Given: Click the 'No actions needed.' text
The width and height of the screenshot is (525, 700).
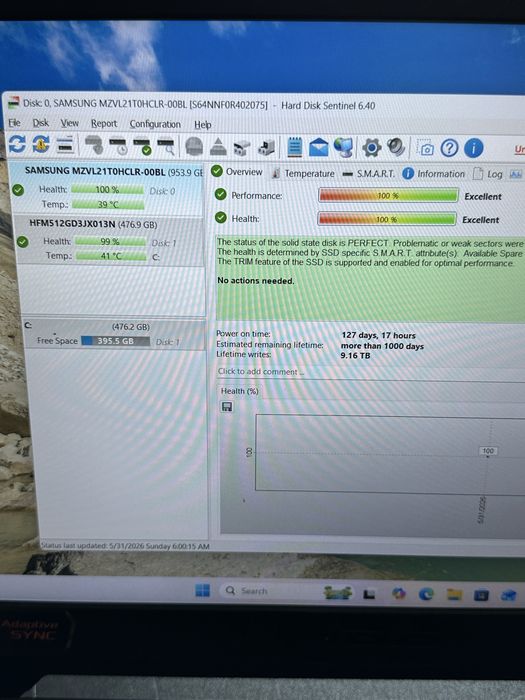Looking at the screenshot, I should tap(255, 281).
